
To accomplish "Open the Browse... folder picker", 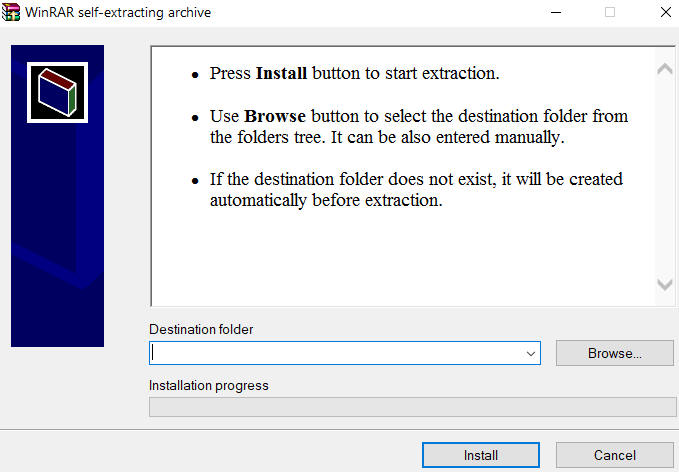I will [614, 353].
